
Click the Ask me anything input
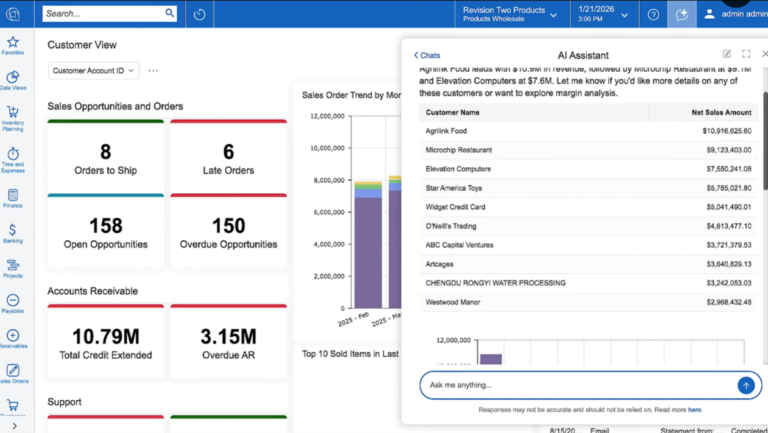pos(580,385)
